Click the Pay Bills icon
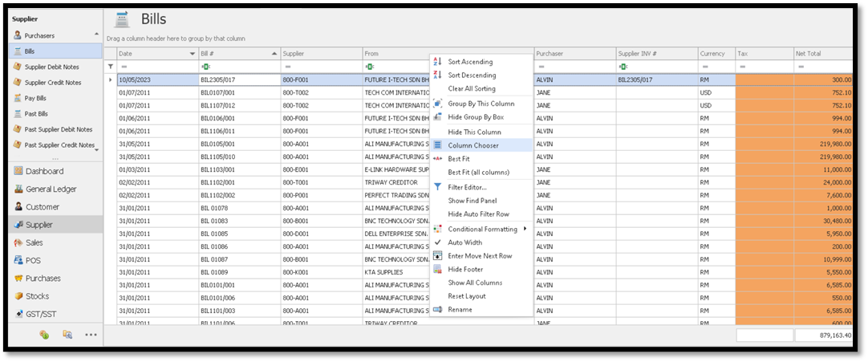868x362 pixels. pyautogui.click(x=18, y=98)
